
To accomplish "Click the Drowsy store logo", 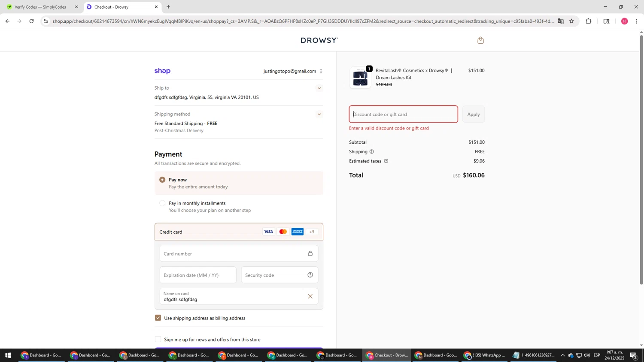I will click(319, 40).
